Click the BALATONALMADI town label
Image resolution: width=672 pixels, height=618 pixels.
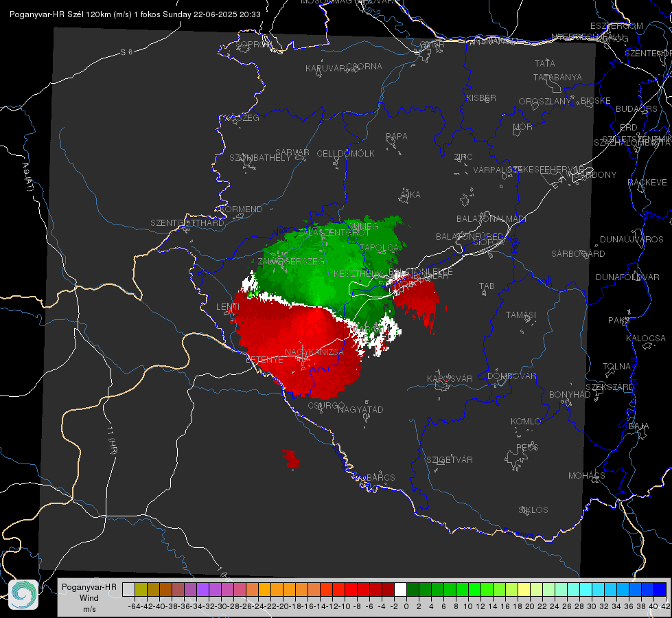(x=491, y=219)
